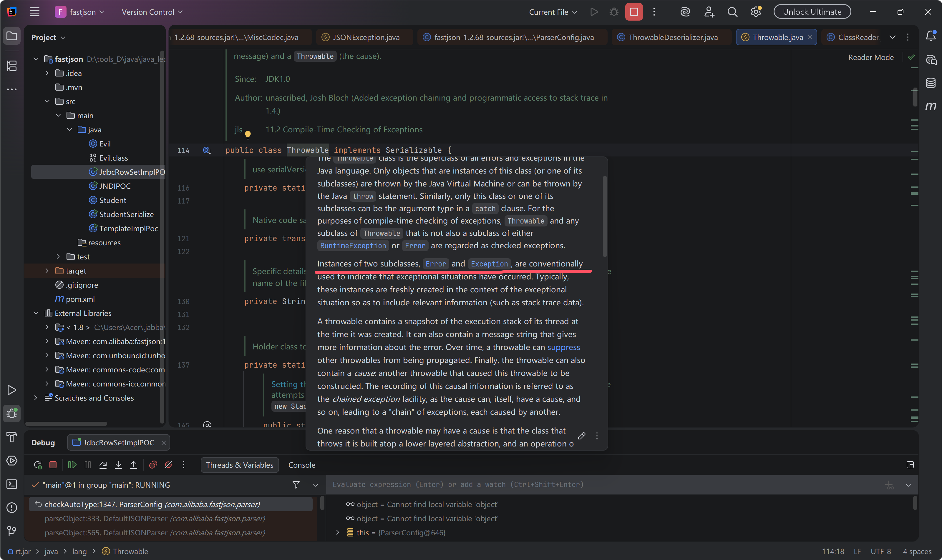Stop the debug session with the red square
The width and height of the screenshot is (942, 560).
pos(53,465)
